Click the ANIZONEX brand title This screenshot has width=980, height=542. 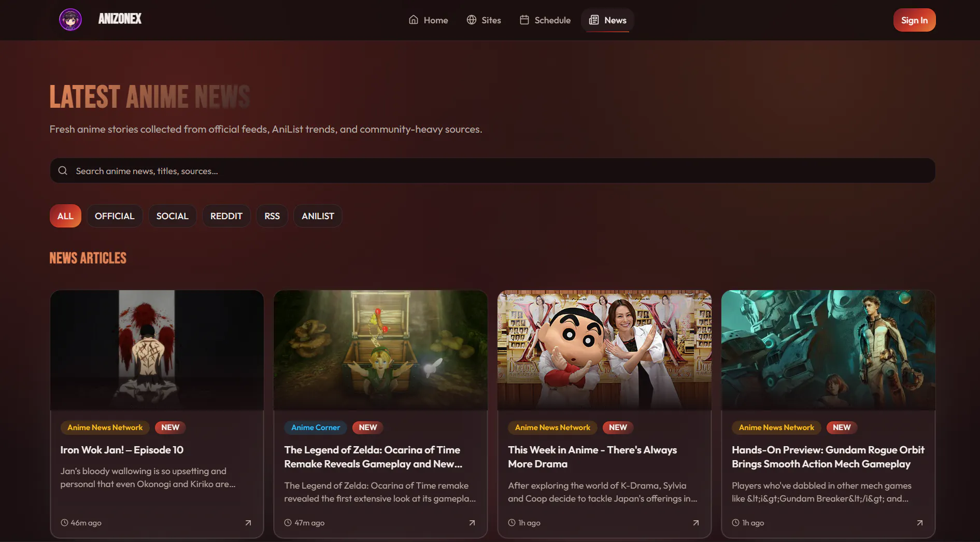pyautogui.click(x=120, y=19)
